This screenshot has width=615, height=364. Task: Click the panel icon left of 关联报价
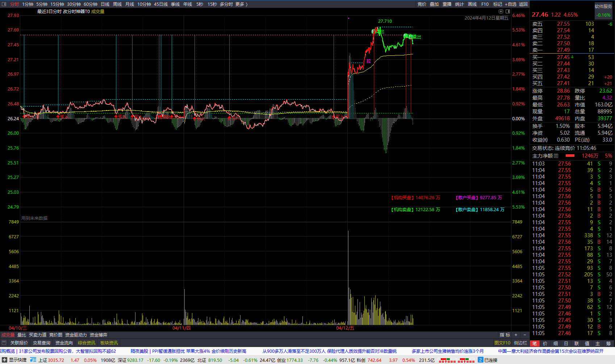pyautogui.click(x=4, y=343)
